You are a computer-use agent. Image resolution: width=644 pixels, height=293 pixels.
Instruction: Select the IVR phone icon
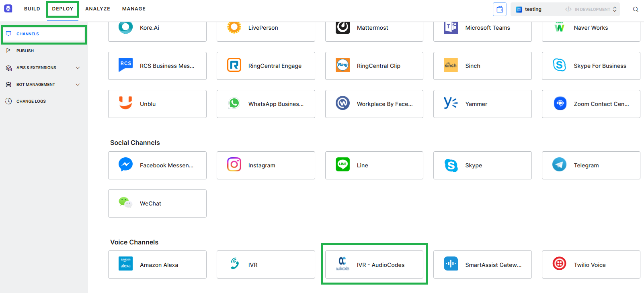tap(234, 264)
